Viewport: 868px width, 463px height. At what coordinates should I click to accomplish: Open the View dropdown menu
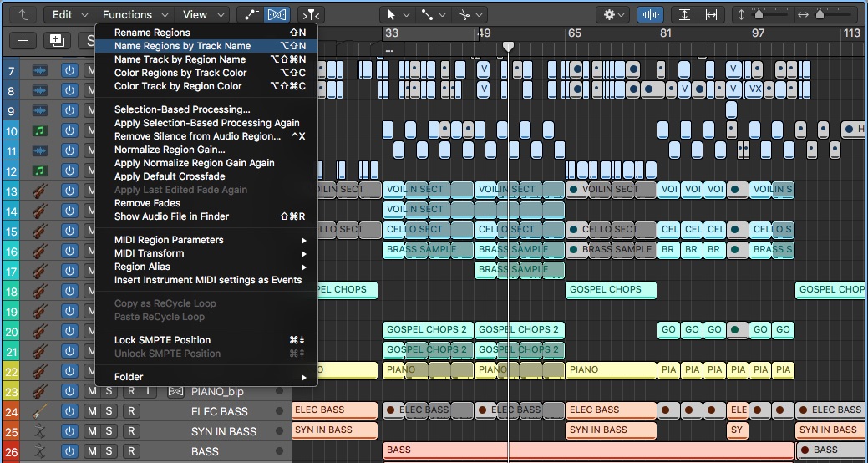coord(201,14)
